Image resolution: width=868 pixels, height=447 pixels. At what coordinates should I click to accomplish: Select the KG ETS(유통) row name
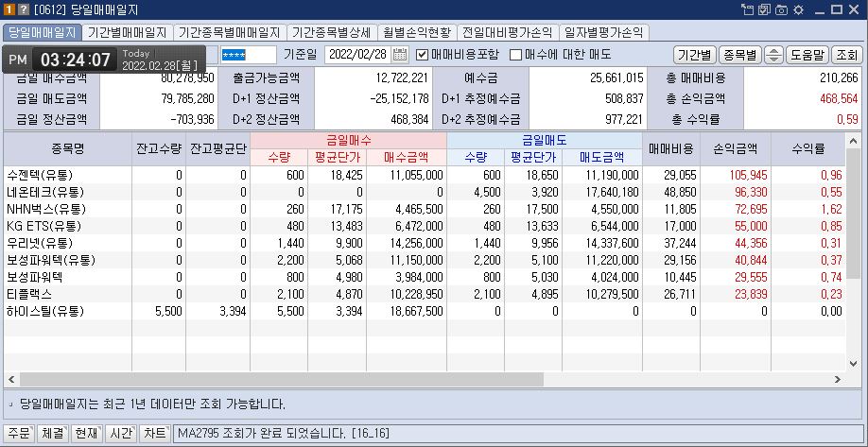(x=43, y=226)
